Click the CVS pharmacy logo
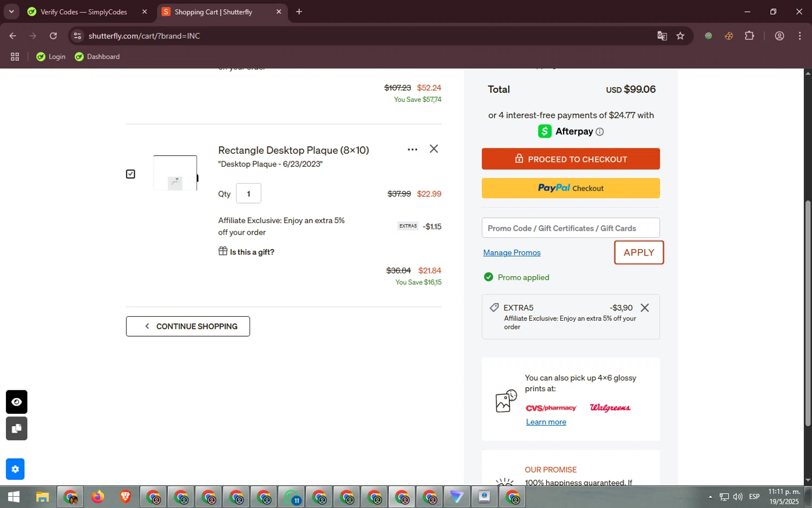Image resolution: width=812 pixels, height=508 pixels. pyautogui.click(x=551, y=408)
